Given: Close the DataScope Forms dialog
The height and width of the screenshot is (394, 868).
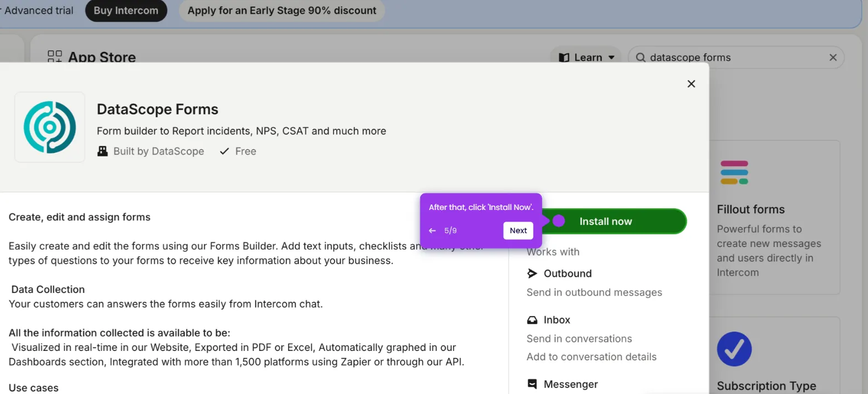Looking at the screenshot, I should tap(691, 84).
